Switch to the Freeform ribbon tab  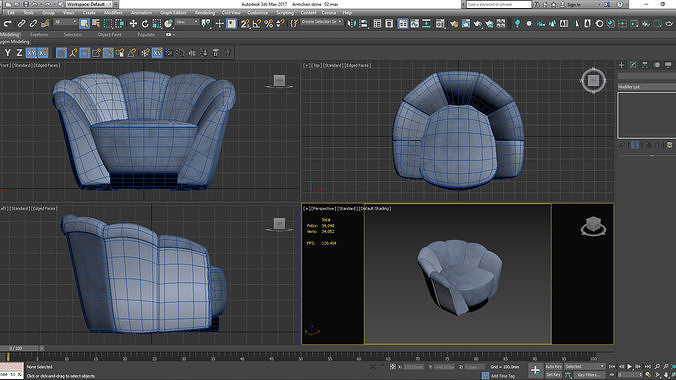(x=39, y=35)
